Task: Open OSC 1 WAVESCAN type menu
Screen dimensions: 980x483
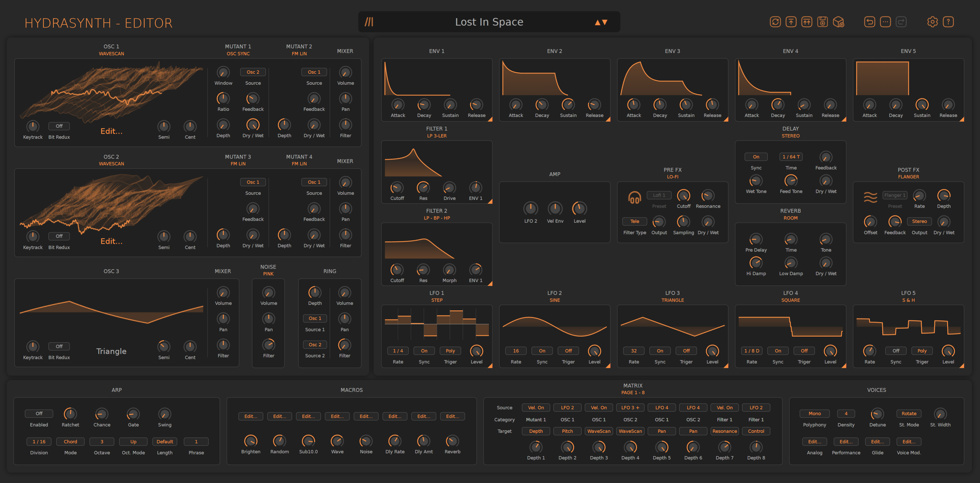Action: tap(111, 54)
